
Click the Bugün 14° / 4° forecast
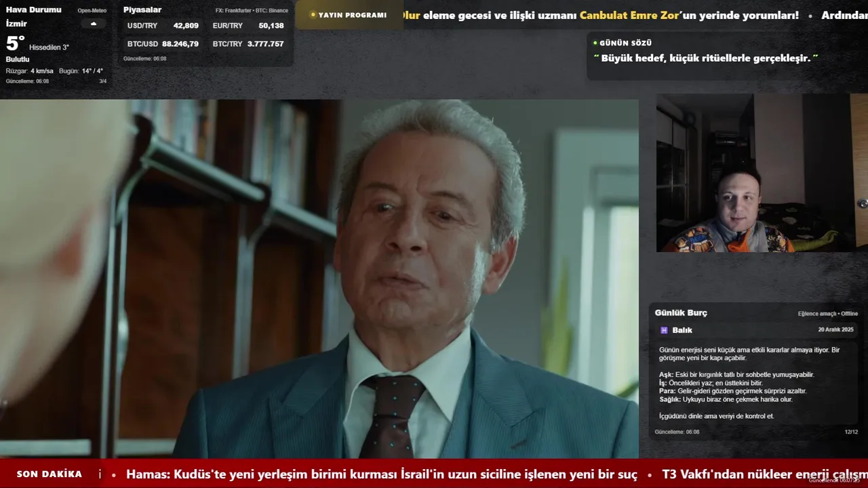[81, 71]
